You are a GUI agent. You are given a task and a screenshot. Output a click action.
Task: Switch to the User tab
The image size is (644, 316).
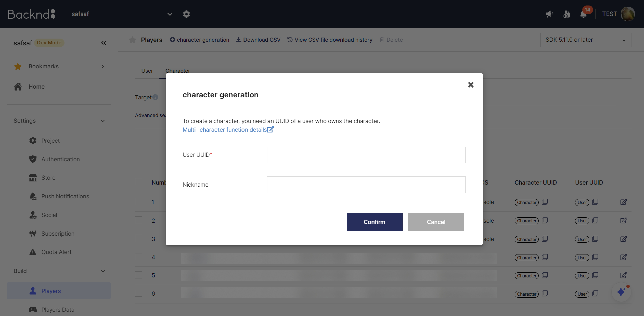147,71
